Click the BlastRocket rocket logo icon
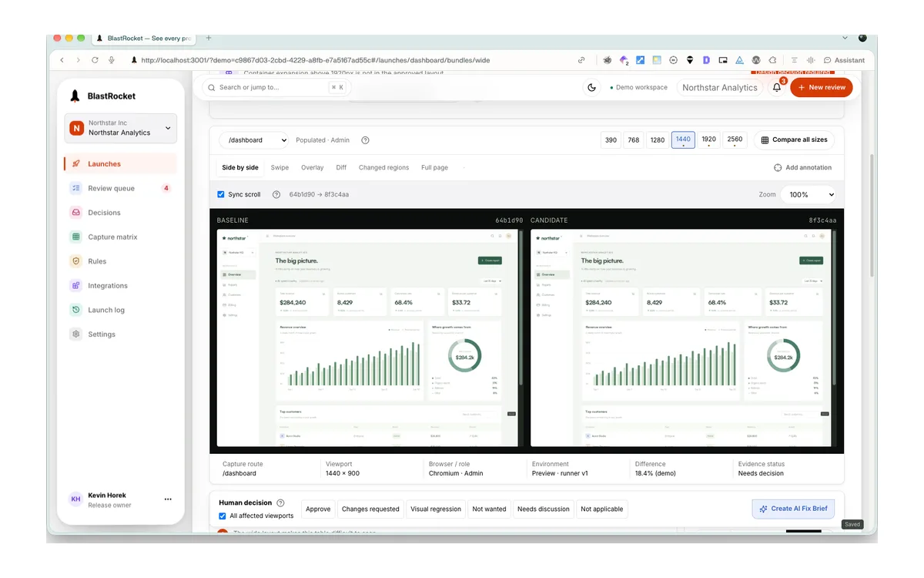924x578 pixels. [75, 96]
